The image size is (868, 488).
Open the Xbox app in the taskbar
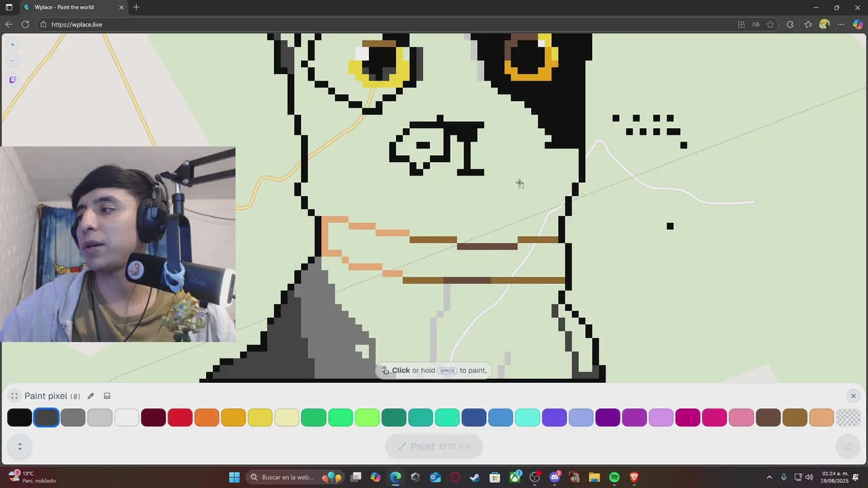[515, 477]
